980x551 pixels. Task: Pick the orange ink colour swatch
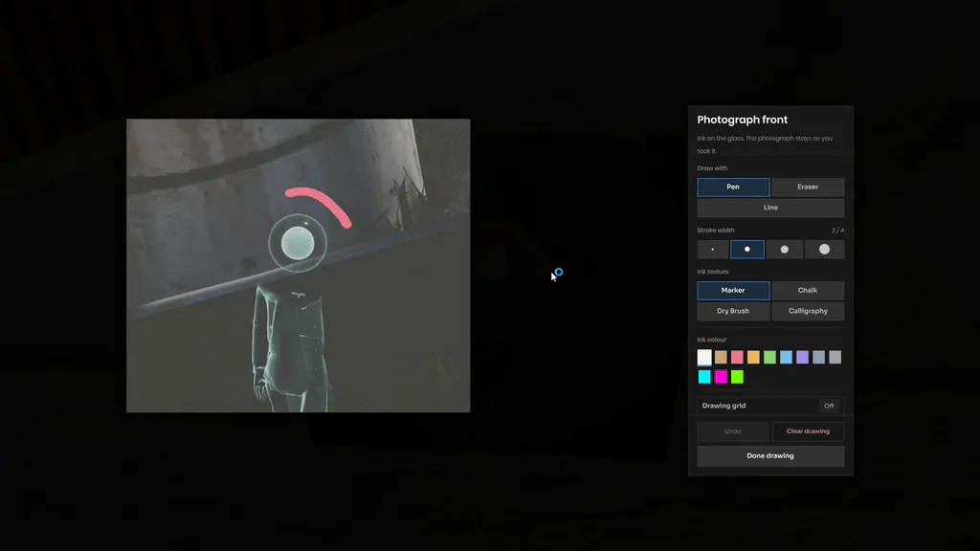(753, 358)
